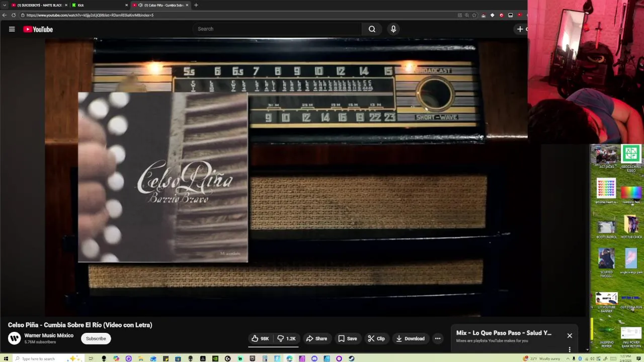Download the video
The width and height of the screenshot is (644, 362).
click(x=410, y=338)
